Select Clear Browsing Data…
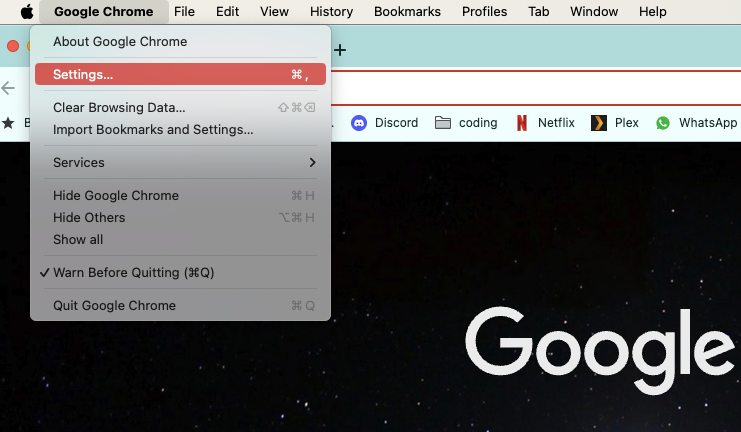Screen dimensions: 741x432 click(x=181, y=107)
